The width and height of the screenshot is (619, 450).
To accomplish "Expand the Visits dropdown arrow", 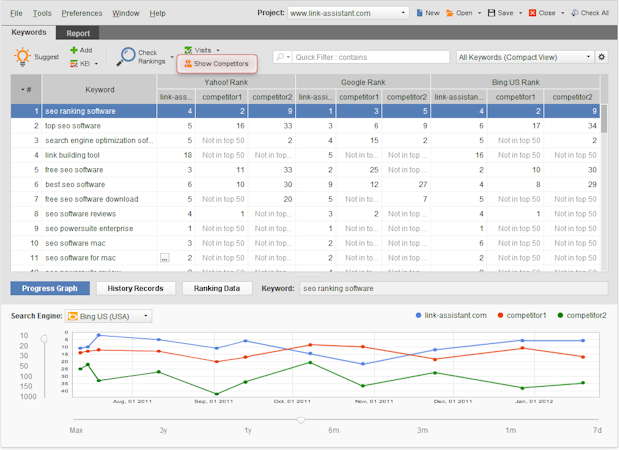I will coord(218,50).
